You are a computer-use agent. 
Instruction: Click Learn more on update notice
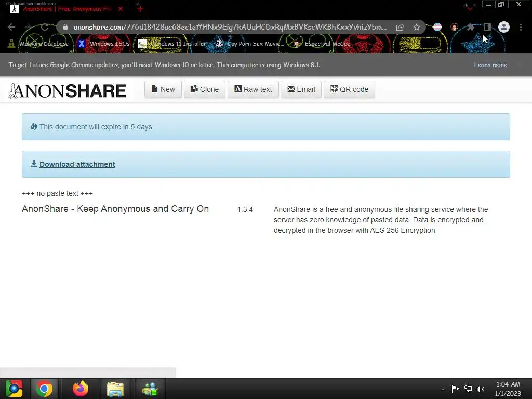click(x=490, y=65)
